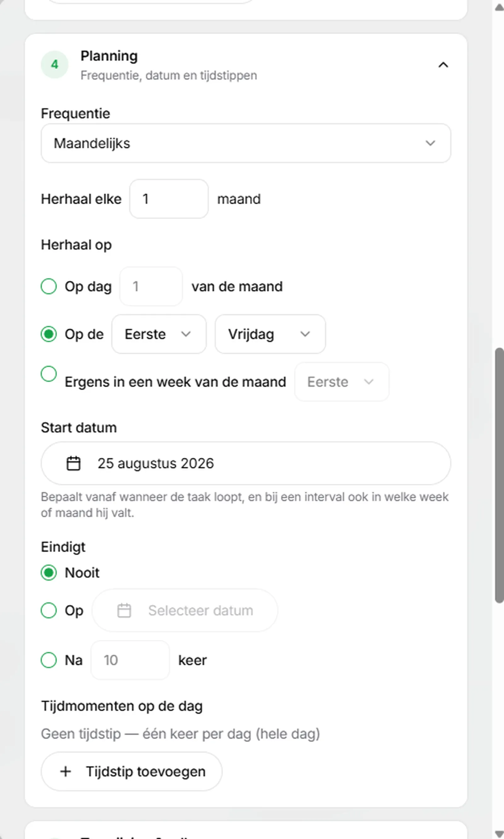The width and height of the screenshot is (504, 839).
Task: Click the occurrences count field showing 10
Action: [x=130, y=660]
